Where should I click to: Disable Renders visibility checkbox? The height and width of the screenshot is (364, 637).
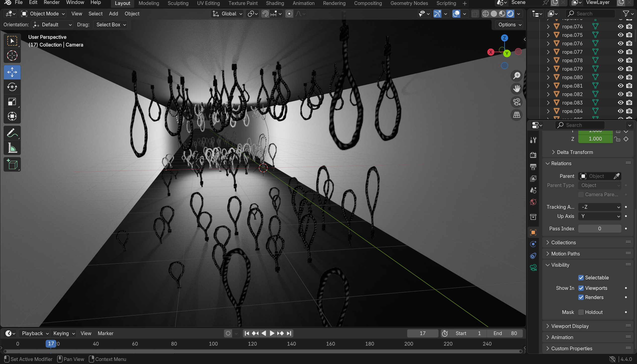pyautogui.click(x=581, y=297)
